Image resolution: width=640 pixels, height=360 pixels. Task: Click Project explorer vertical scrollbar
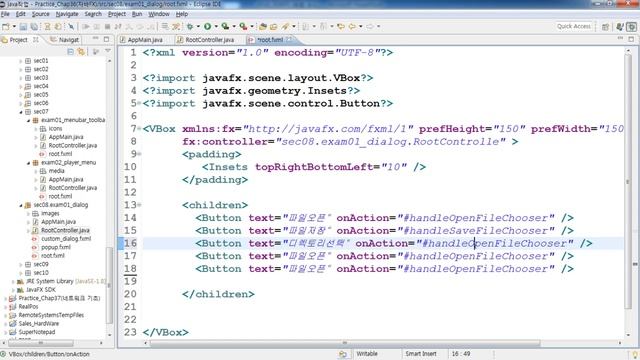click(109, 286)
